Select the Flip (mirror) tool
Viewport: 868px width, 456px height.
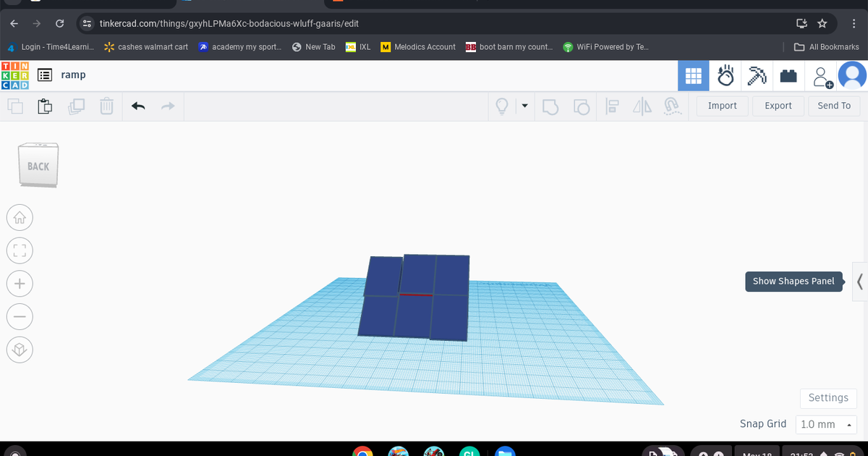pyautogui.click(x=641, y=106)
